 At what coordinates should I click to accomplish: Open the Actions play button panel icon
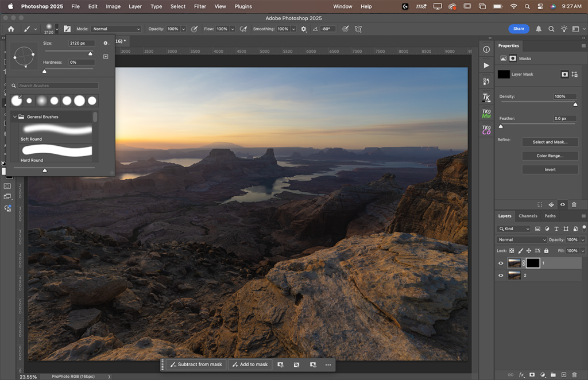click(486, 65)
